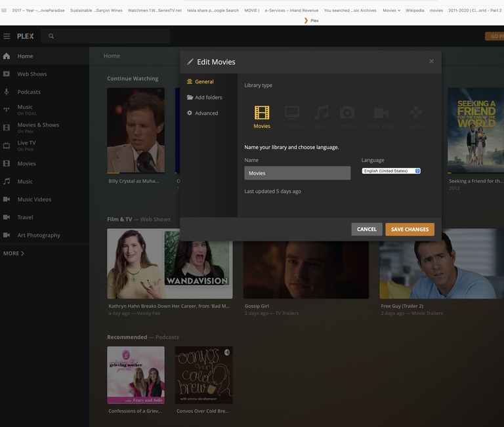This screenshot has height=427, width=504.
Task: Open the Watchmen SeriesTV.net bookmark
Action: click(155, 10)
